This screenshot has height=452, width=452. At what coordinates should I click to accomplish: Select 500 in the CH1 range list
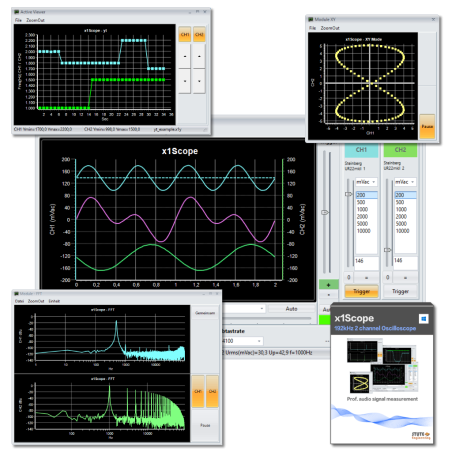(367, 202)
